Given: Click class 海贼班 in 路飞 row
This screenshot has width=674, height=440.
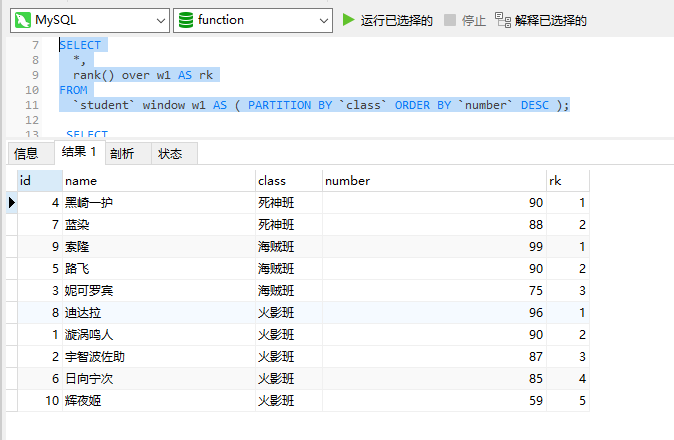Looking at the screenshot, I should tap(289, 269).
